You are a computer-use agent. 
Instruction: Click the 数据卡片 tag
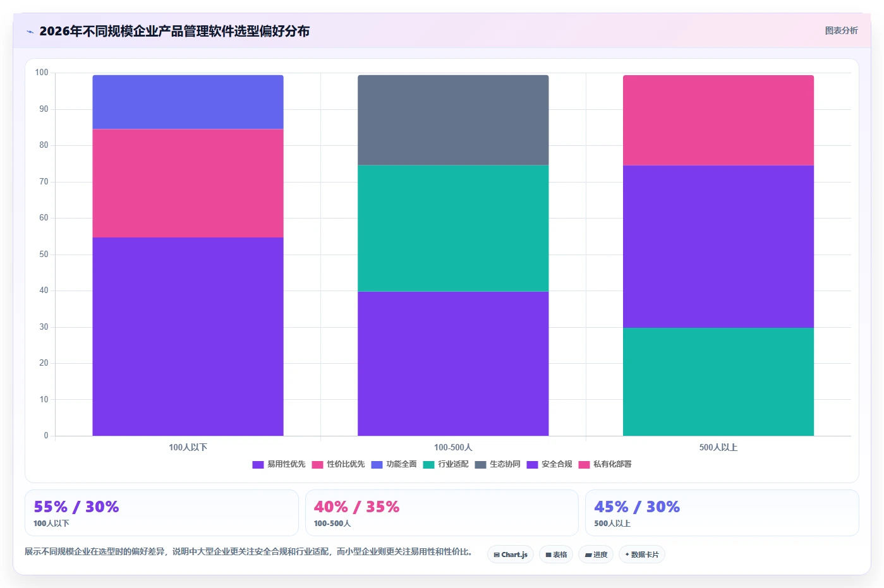click(642, 555)
